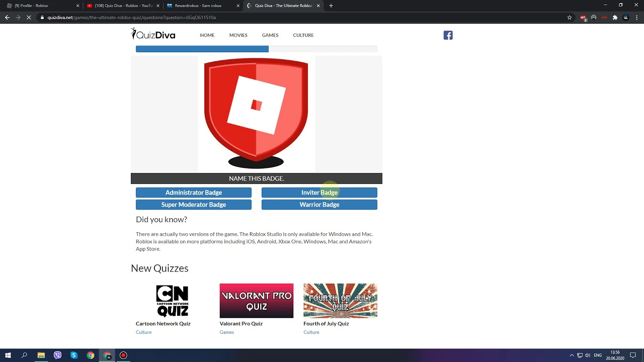The height and width of the screenshot is (362, 644).
Task: Open the screen recorder taskbar icon
Action: pos(123,355)
